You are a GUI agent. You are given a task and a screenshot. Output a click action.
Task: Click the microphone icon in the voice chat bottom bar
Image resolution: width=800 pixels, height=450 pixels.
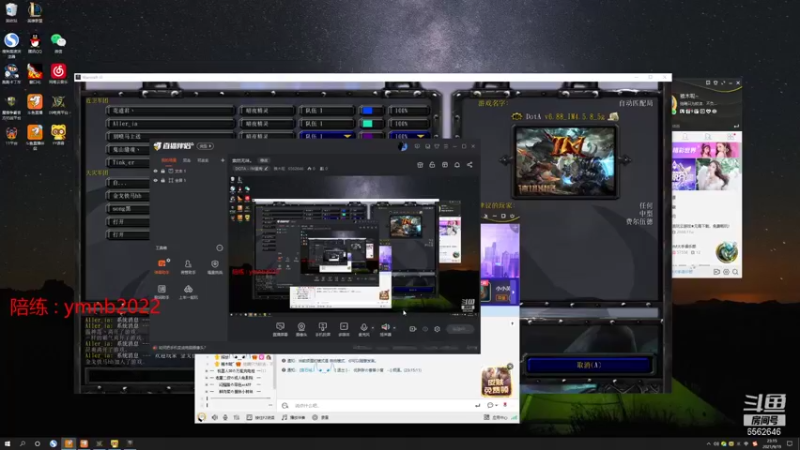pyautogui.click(x=225, y=417)
